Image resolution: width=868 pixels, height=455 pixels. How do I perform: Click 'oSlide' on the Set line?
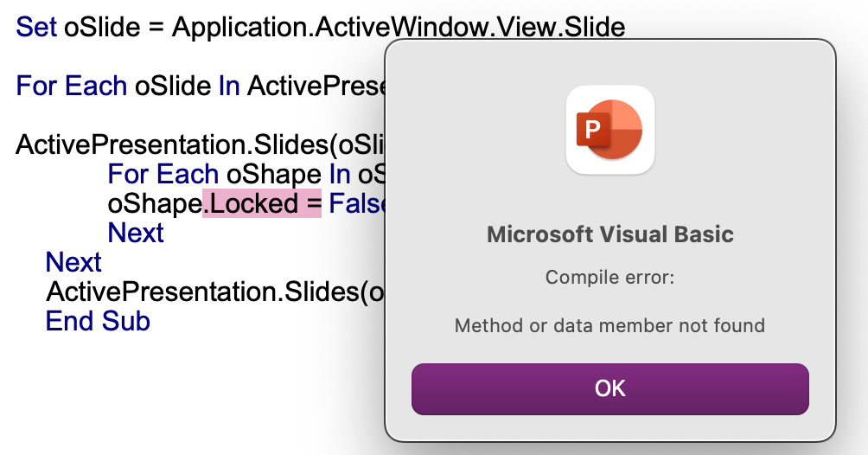point(102,27)
